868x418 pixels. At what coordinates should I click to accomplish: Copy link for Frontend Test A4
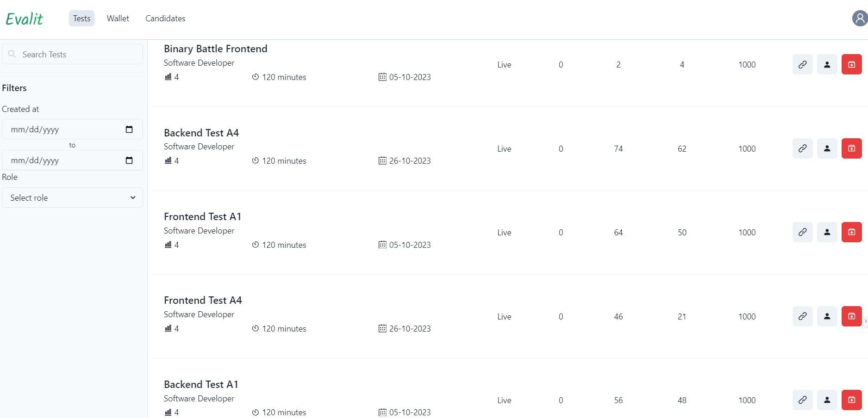tap(802, 316)
